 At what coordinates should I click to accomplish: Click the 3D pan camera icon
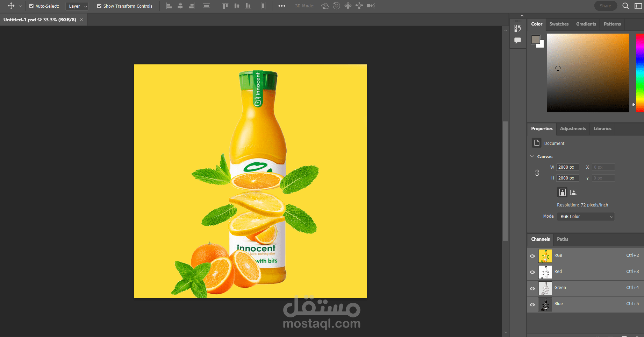click(348, 6)
